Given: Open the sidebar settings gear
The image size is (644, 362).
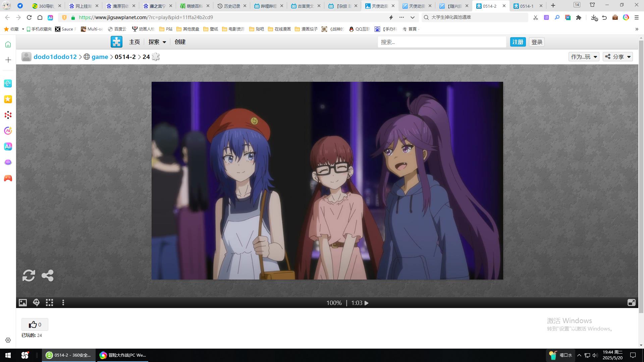Looking at the screenshot, I should pyautogui.click(x=8, y=340).
